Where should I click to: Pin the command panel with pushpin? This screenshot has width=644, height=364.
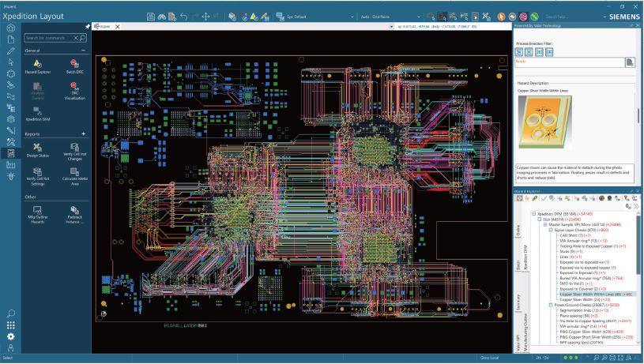pos(88,26)
